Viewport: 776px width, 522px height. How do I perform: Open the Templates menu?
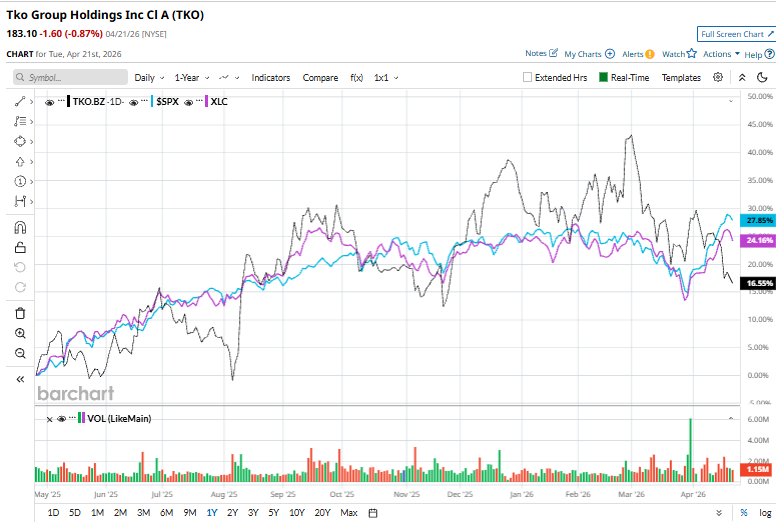(x=681, y=78)
